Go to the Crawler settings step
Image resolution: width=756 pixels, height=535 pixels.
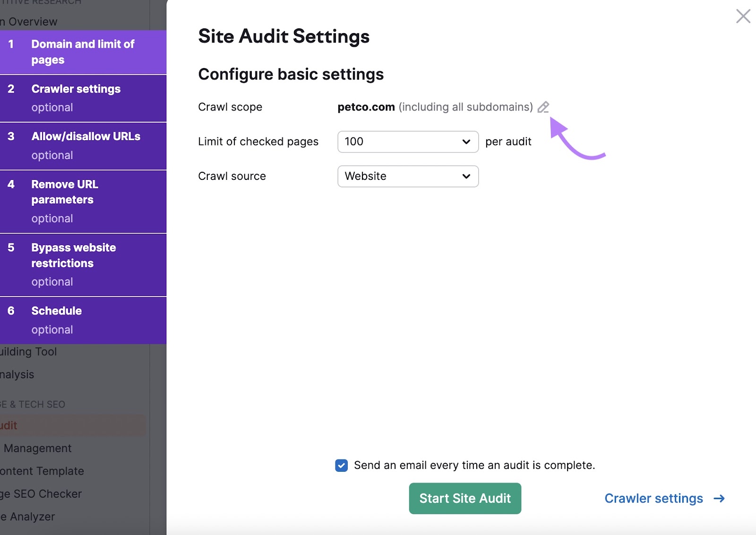(76, 89)
